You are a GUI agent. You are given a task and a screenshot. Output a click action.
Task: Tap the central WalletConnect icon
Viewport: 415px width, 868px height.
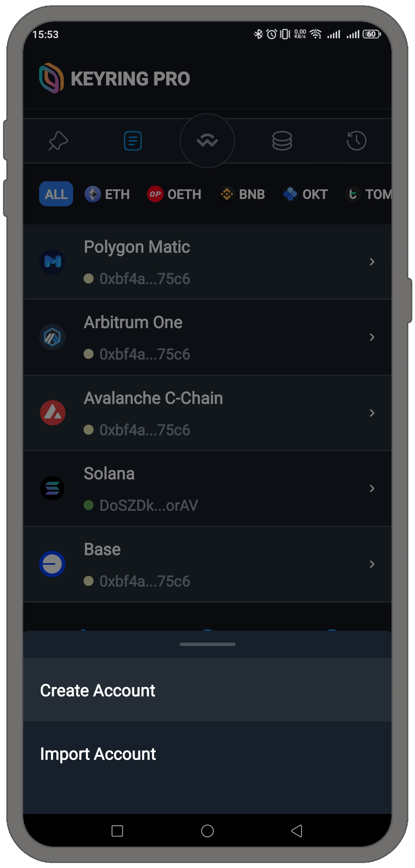pos(207,141)
